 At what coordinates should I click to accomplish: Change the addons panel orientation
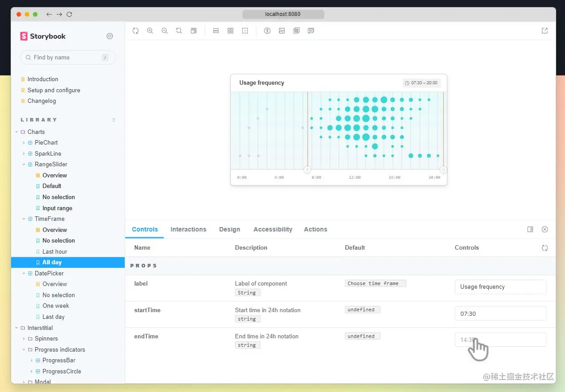pyautogui.click(x=530, y=229)
